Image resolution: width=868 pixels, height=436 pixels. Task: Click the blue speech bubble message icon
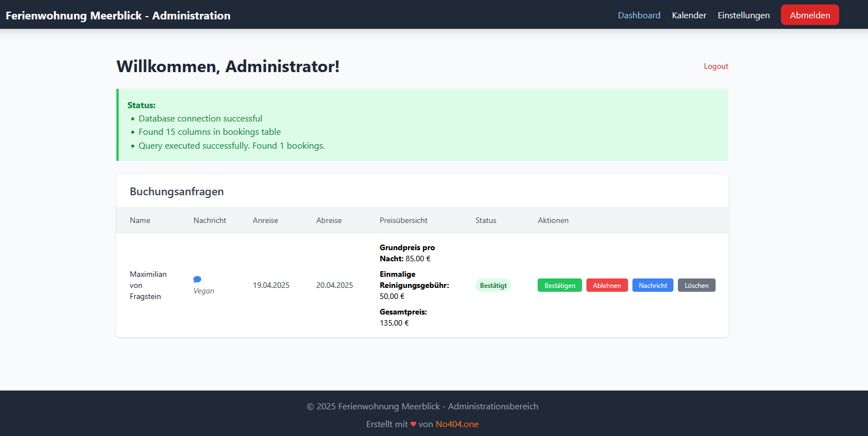[197, 280]
